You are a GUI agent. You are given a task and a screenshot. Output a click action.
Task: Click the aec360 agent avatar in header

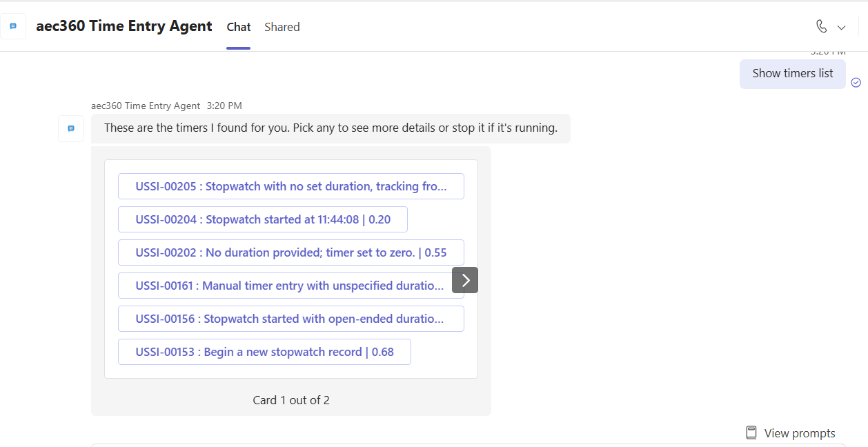(x=13, y=26)
